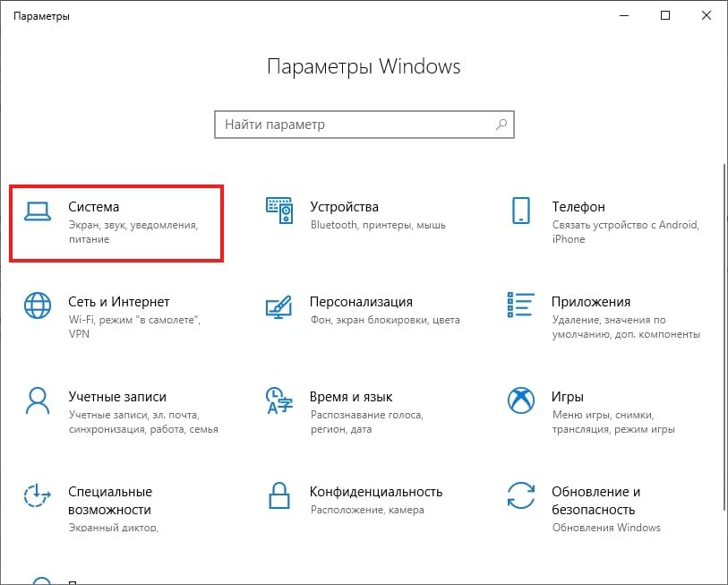Click 'Экранный диктор,' description text
This screenshot has height=585, width=728.
(x=114, y=528)
